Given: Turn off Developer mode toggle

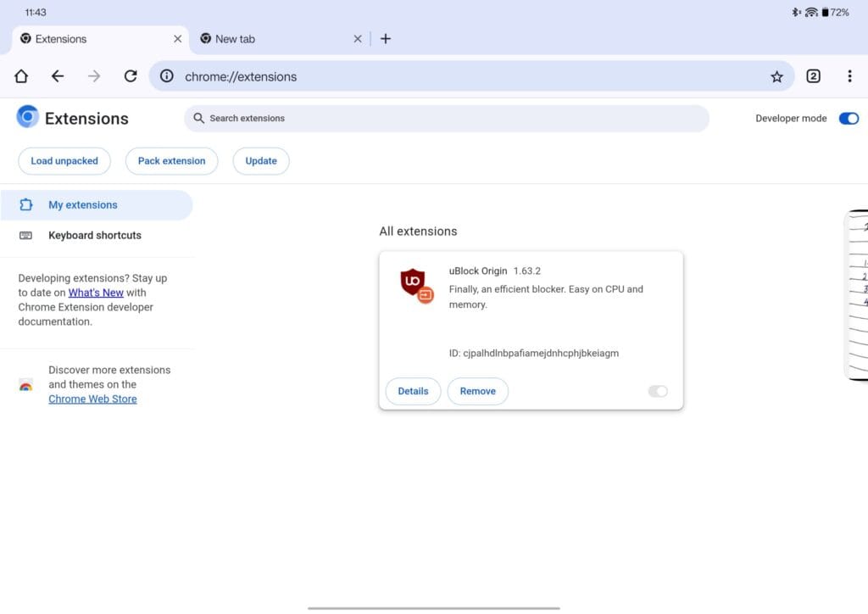Looking at the screenshot, I should (x=849, y=119).
